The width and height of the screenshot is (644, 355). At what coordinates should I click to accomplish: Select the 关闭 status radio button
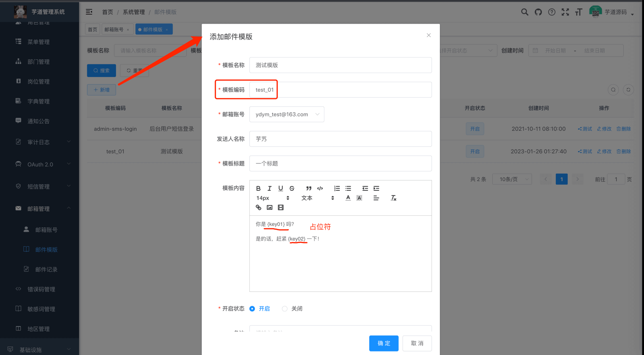(285, 309)
